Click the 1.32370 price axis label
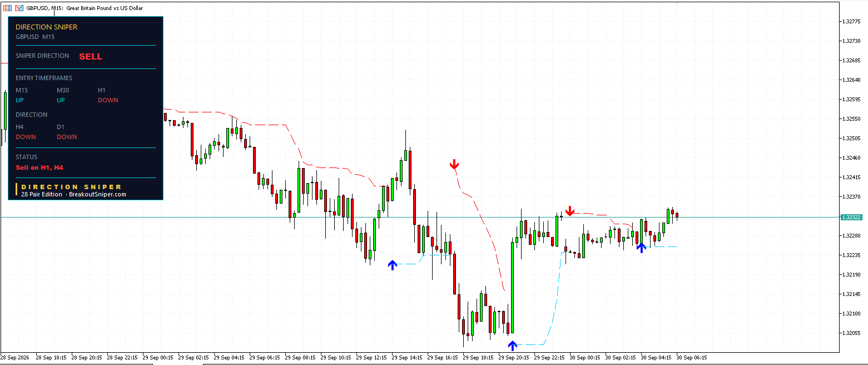Screen dimensions: 868x365 click(852, 196)
